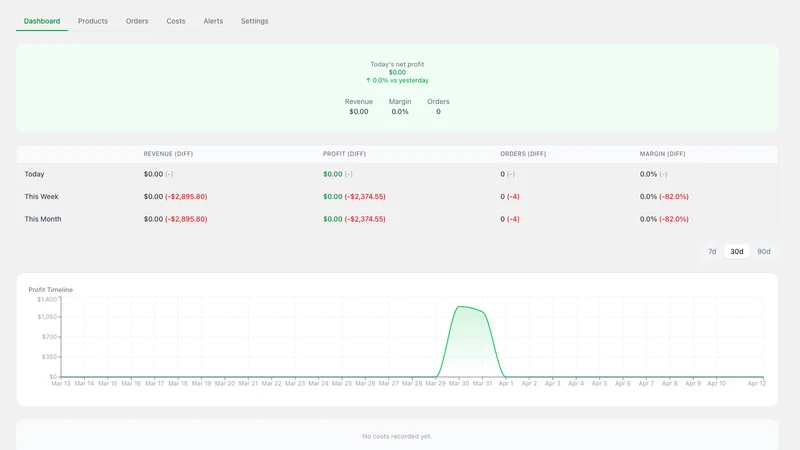Click the MARGIN (DIFF) column header
The image size is (800, 450).
click(663, 154)
